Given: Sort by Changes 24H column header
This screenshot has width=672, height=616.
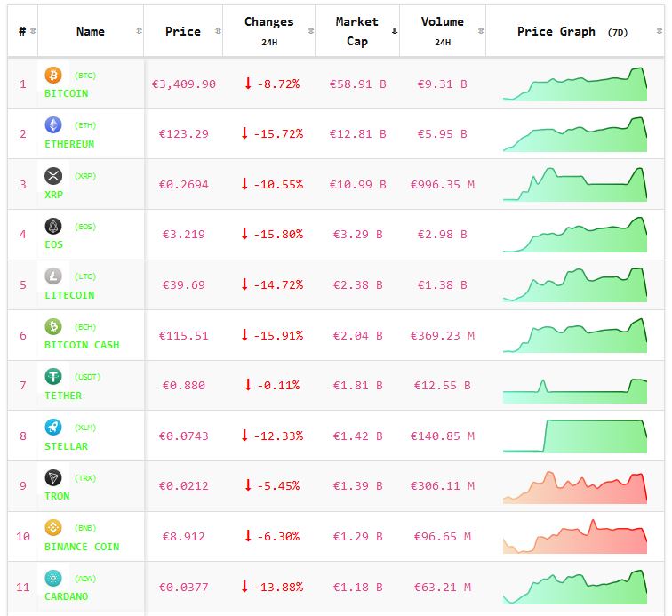Looking at the screenshot, I should pyautogui.click(x=268, y=31).
